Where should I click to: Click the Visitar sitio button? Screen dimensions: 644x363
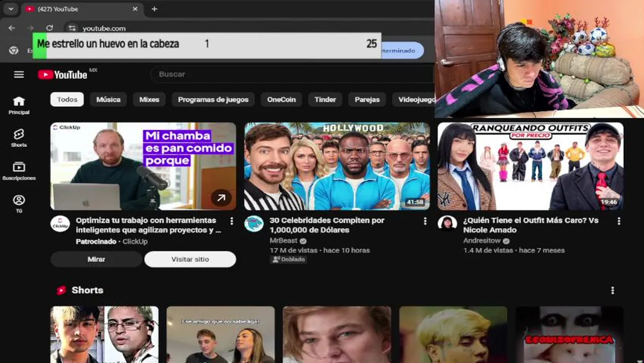click(190, 259)
